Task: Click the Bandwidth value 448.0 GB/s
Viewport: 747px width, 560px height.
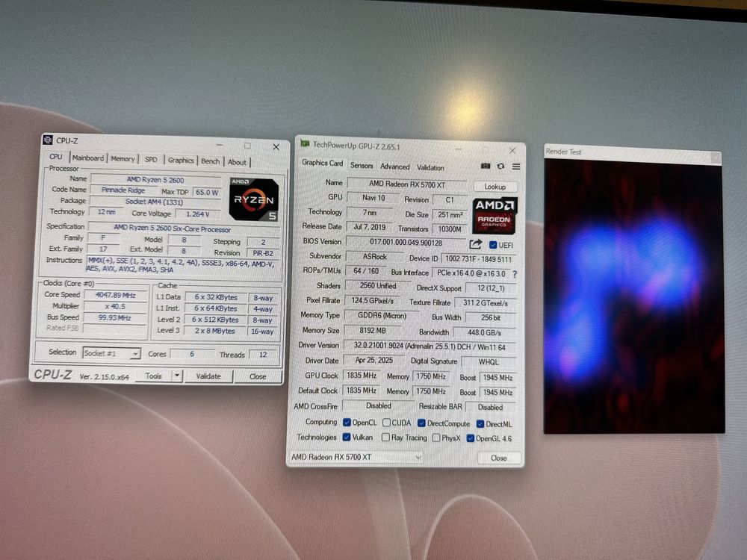Action: pos(484,332)
